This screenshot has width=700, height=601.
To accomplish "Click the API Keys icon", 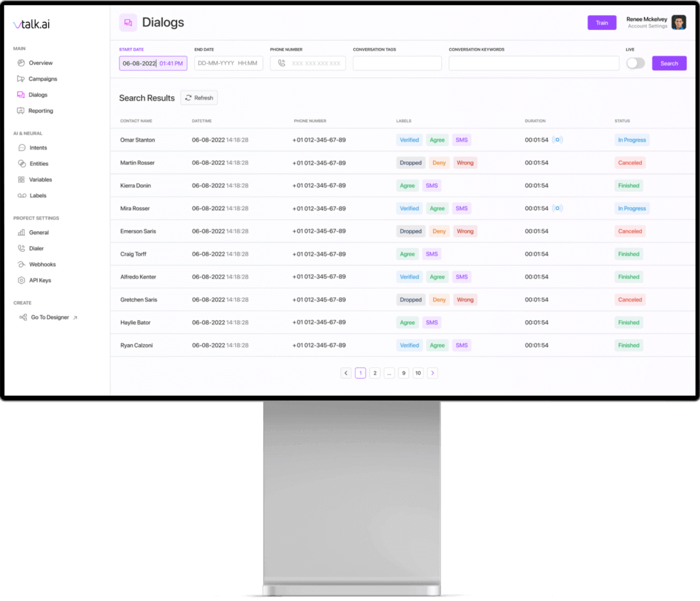I will pos(21,280).
